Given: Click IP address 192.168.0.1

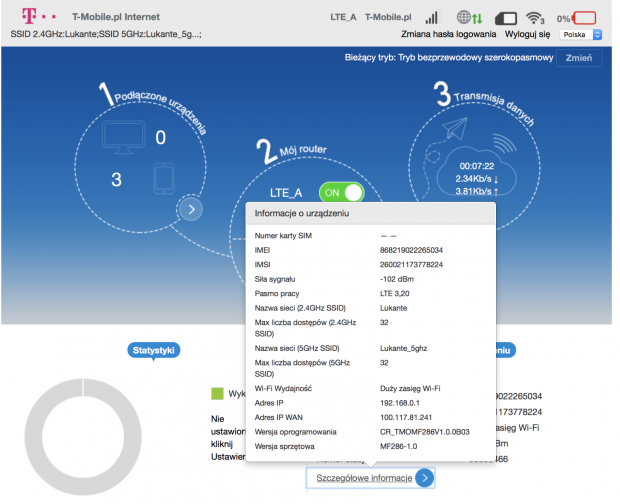Looking at the screenshot, I should click(400, 403).
